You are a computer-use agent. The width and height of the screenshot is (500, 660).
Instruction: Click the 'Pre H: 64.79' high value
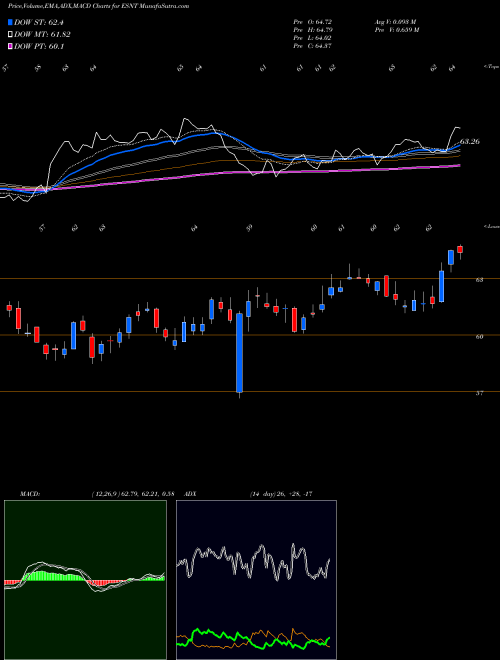pyautogui.click(x=313, y=30)
